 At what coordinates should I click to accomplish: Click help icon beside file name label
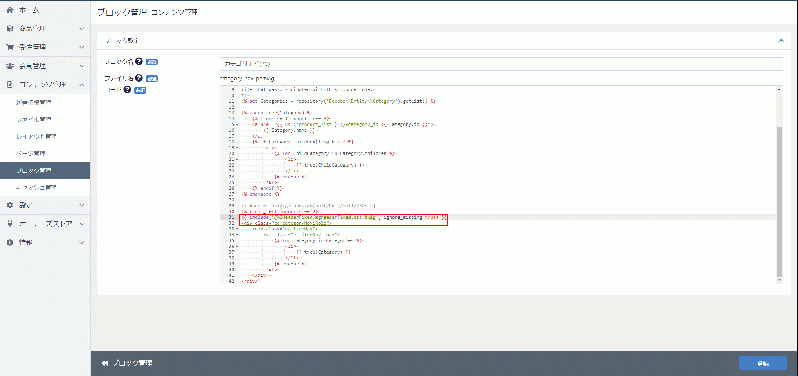(x=138, y=79)
